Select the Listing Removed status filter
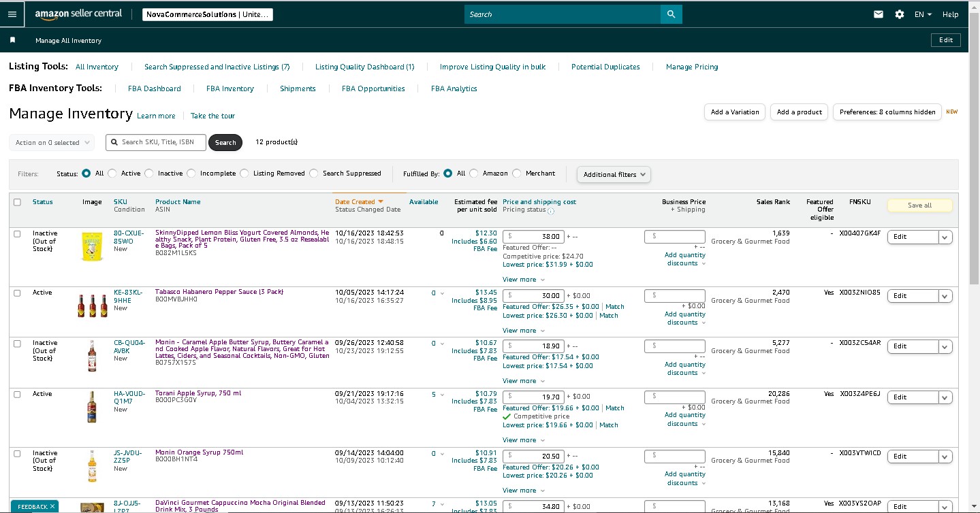Viewport: 980px width, 513px height. [x=244, y=173]
